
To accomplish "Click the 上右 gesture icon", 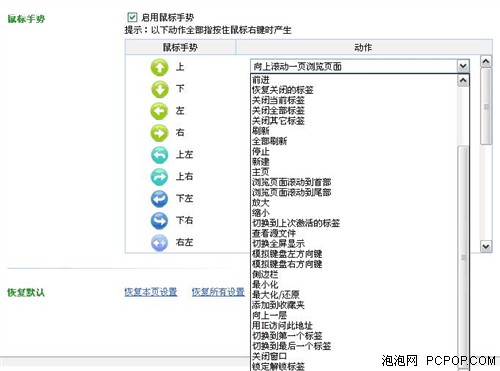I will pos(159,177).
